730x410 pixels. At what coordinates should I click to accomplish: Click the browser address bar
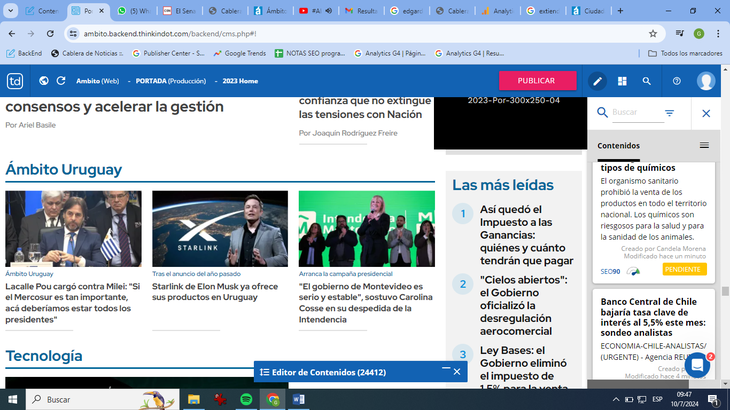point(363,34)
